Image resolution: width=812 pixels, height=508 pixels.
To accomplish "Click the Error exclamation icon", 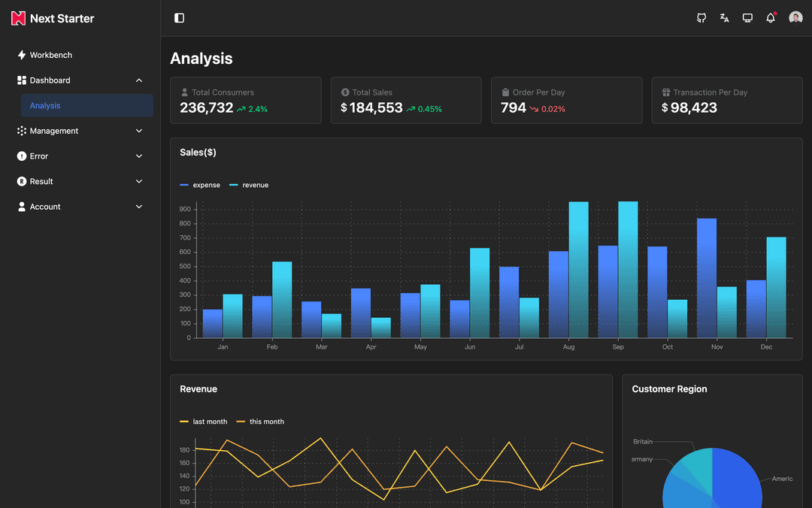I will tap(22, 156).
